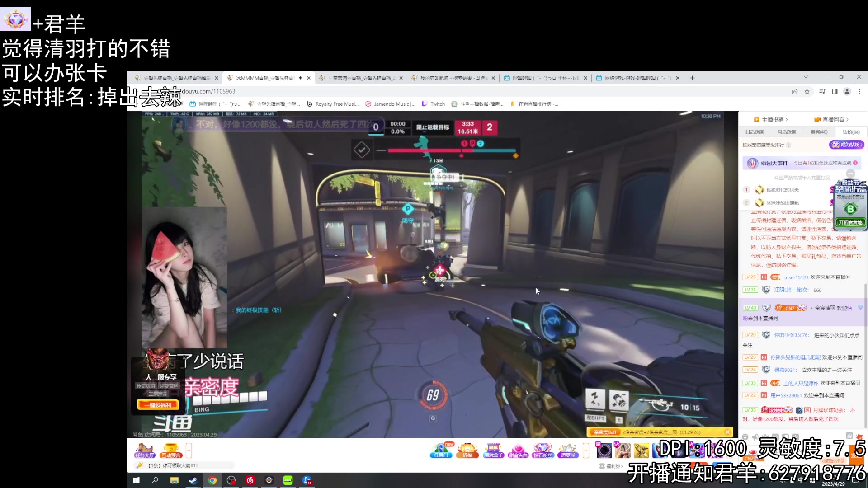
Task: Click 你可领取火箭X1 notice bar
Action: 184,465
